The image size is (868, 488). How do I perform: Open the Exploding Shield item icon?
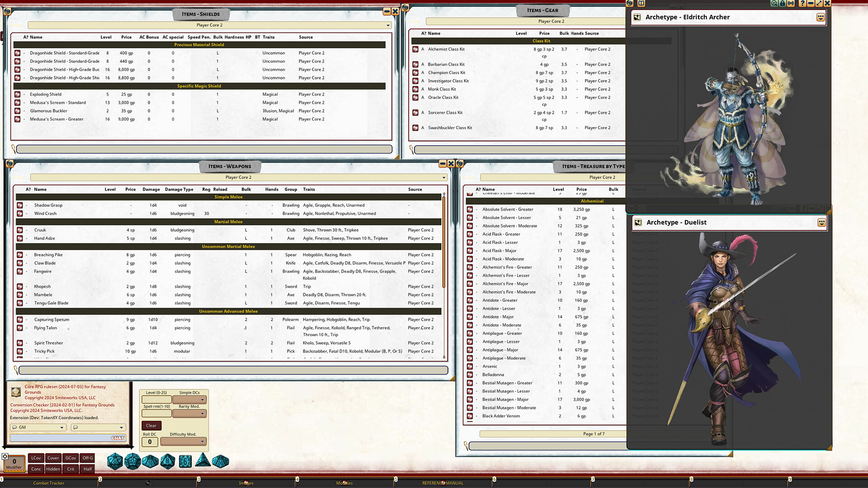coord(19,94)
